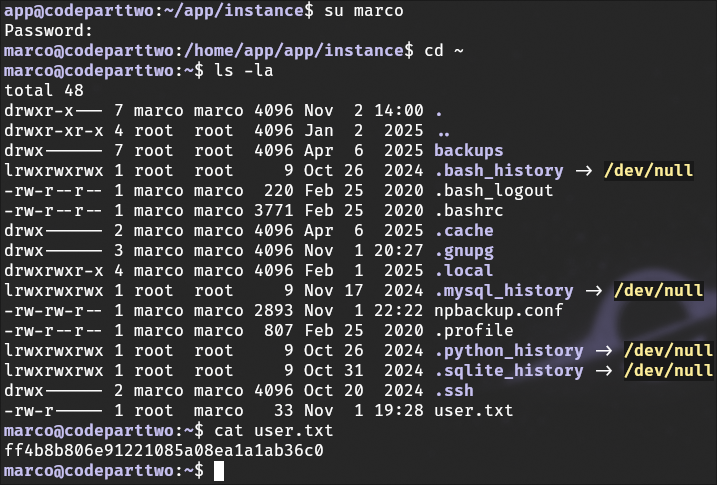This screenshot has width=717, height=485.
Task: Click the .ssh directory name
Action: (453, 390)
